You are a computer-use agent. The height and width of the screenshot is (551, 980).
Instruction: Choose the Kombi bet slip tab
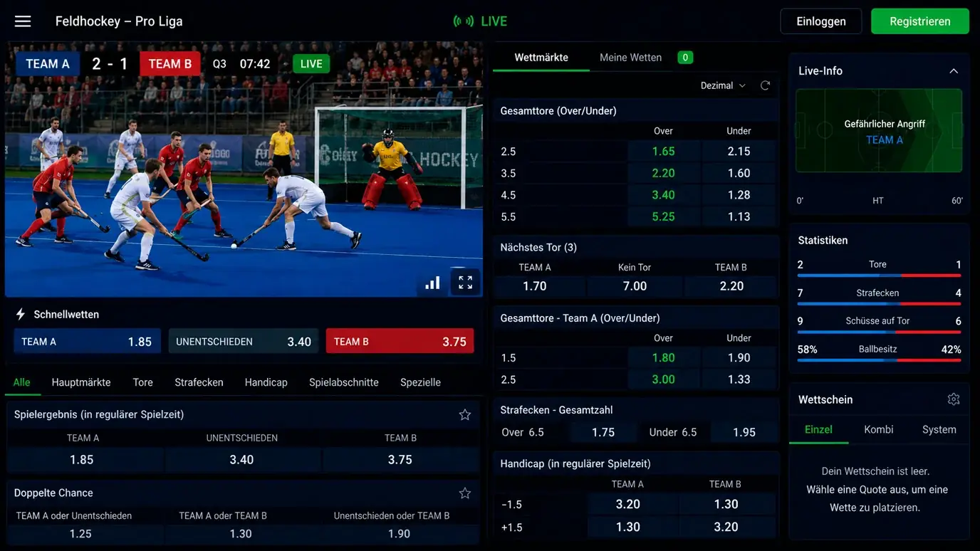pos(879,429)
